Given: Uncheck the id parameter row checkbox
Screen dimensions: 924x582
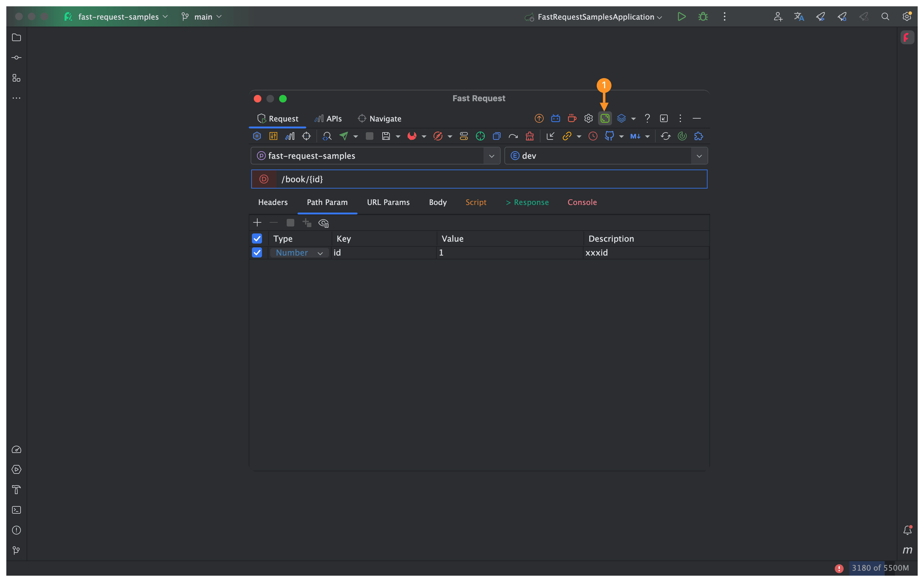Looking at the screenshot, I should (257, 252).
